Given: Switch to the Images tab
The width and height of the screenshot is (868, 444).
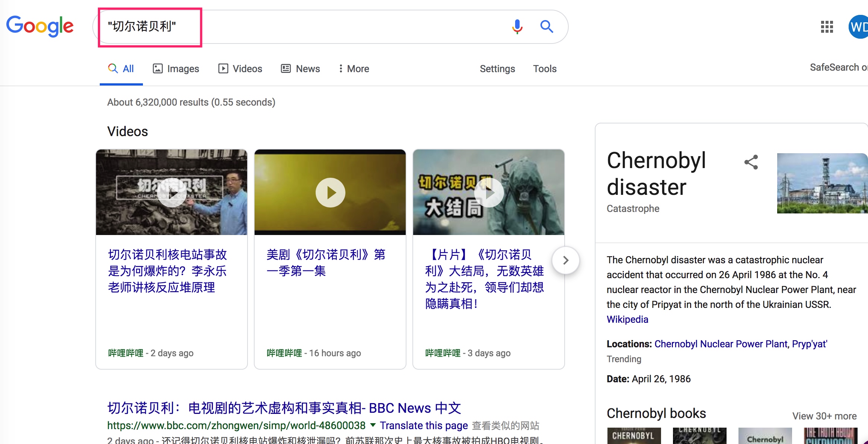Looking at the screenshot, I should click(x=176, y=69).
